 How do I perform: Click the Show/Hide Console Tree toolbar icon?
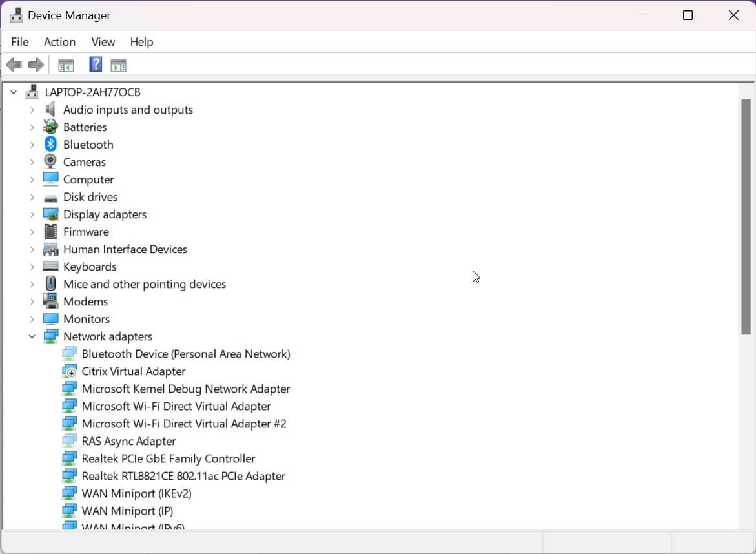(x=66, y=65)
